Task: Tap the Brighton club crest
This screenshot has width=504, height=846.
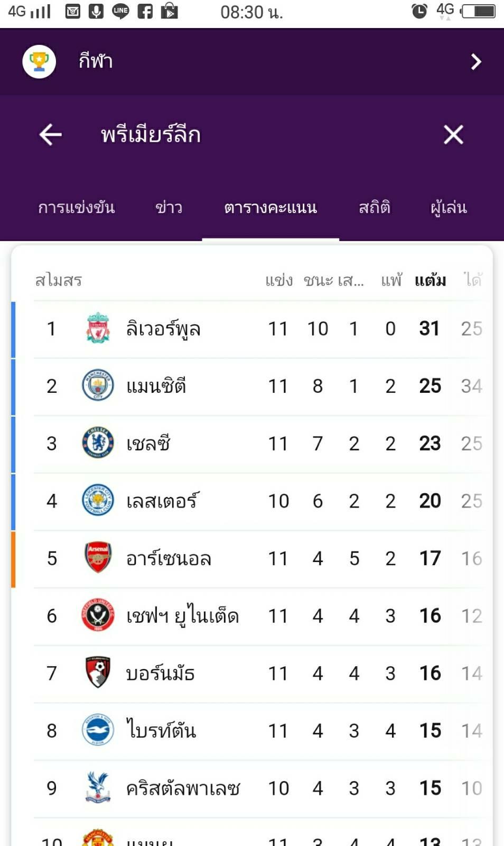Action: [x=98, y=730]
